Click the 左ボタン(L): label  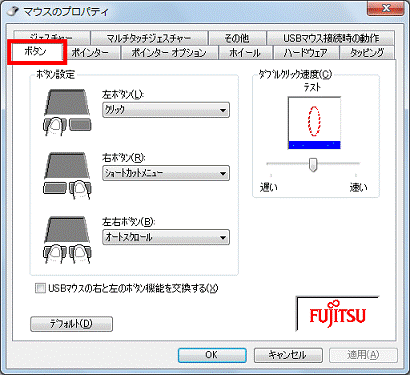click(123, 95)
